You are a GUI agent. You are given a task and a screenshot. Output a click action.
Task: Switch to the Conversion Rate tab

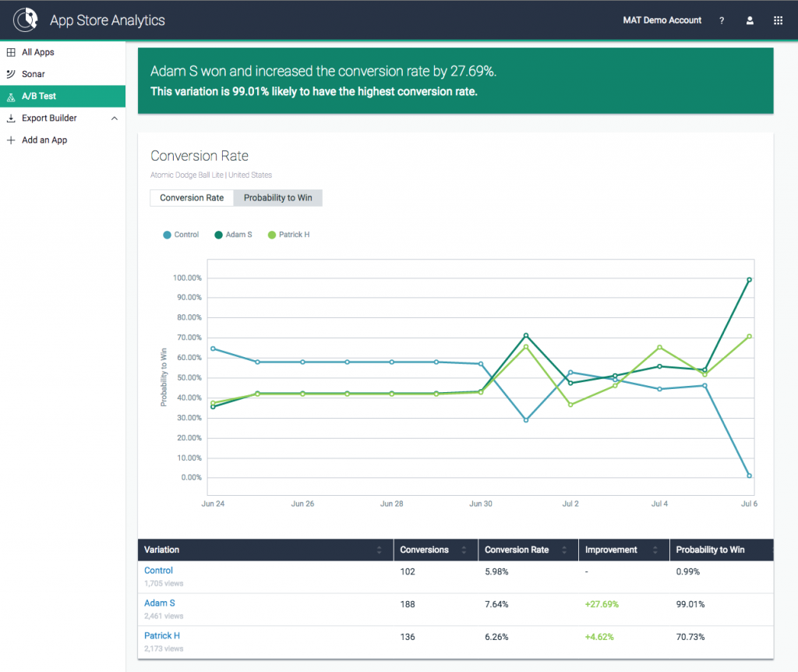tap(192, 198)
